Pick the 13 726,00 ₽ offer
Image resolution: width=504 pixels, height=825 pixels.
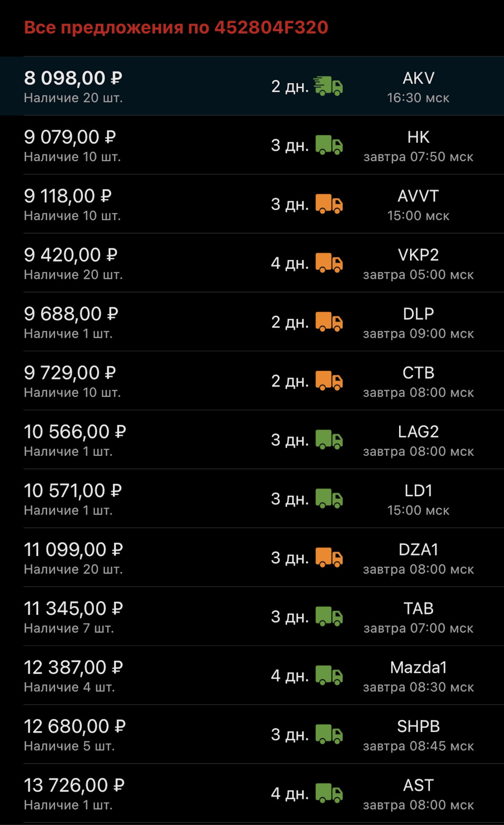point(74,786)
